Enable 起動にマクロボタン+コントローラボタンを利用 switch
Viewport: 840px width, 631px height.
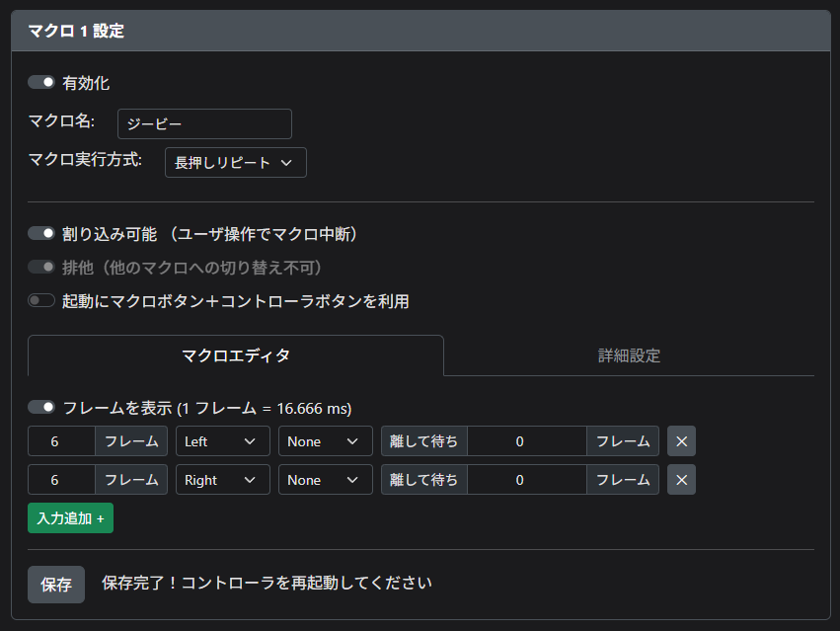[x=41, y=300]
